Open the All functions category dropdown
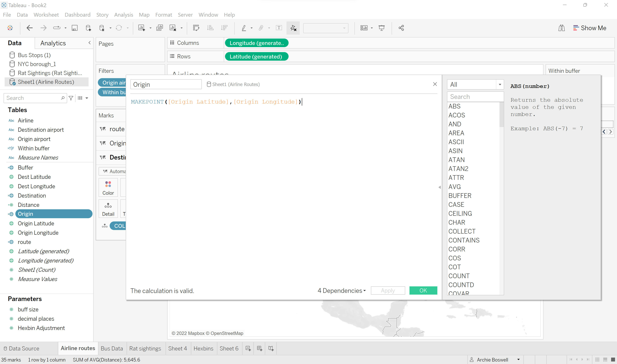The width and height of the screenshot is (617, 364). coord(475,85)
